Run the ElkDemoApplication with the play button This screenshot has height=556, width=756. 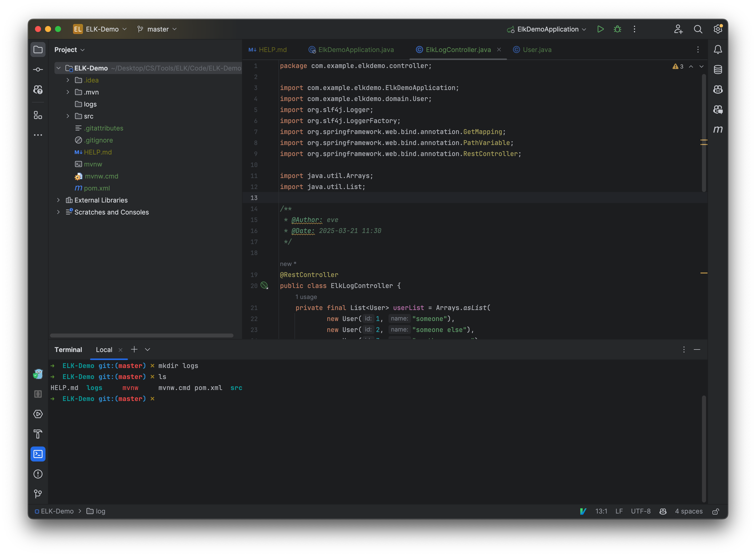click(600, 29)
